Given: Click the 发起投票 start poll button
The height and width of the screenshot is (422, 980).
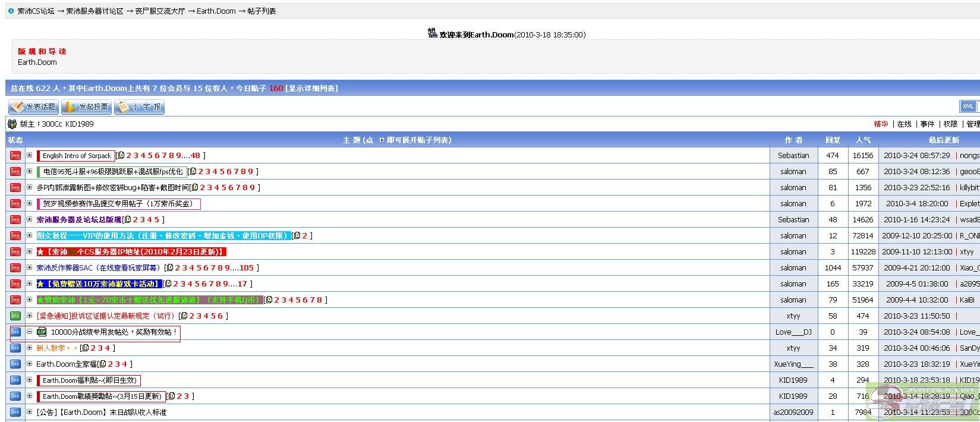Looking at the screenshot, I should (x=86, y=107).
